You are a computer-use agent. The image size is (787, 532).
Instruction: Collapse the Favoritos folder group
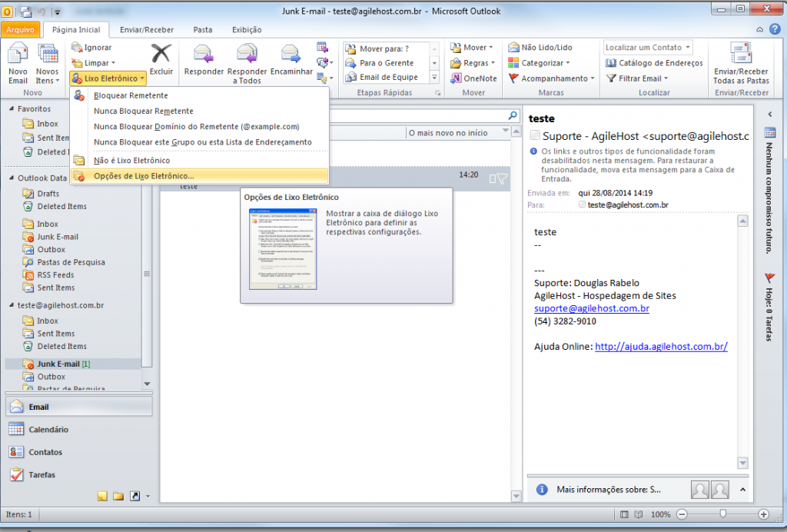(12, 108)
